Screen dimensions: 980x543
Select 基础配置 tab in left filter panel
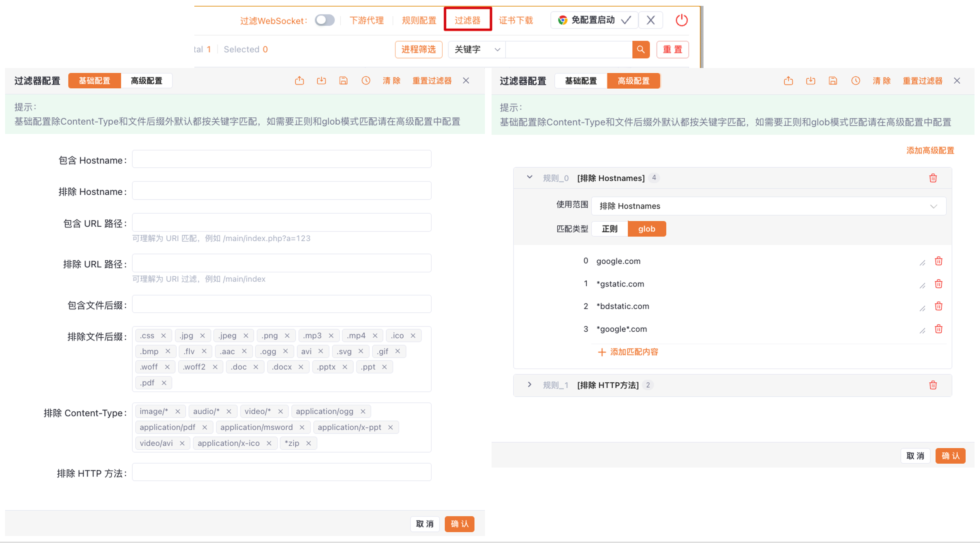tap(94, 81)
